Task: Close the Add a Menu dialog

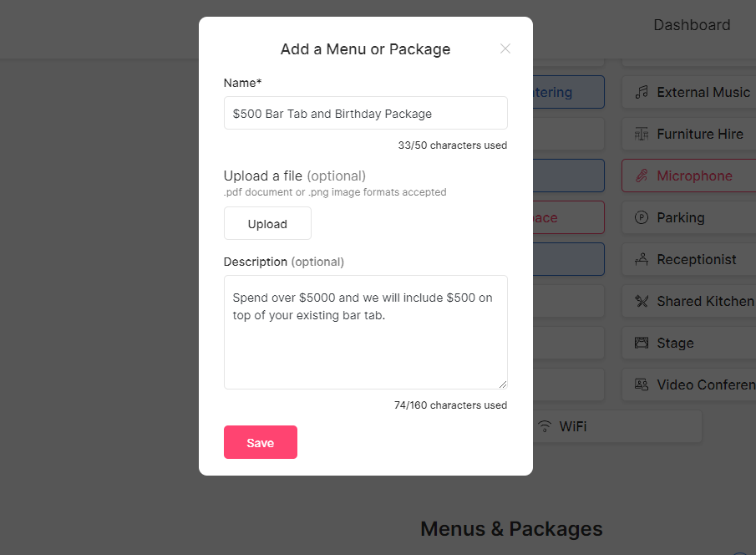Action: [505, 48]
